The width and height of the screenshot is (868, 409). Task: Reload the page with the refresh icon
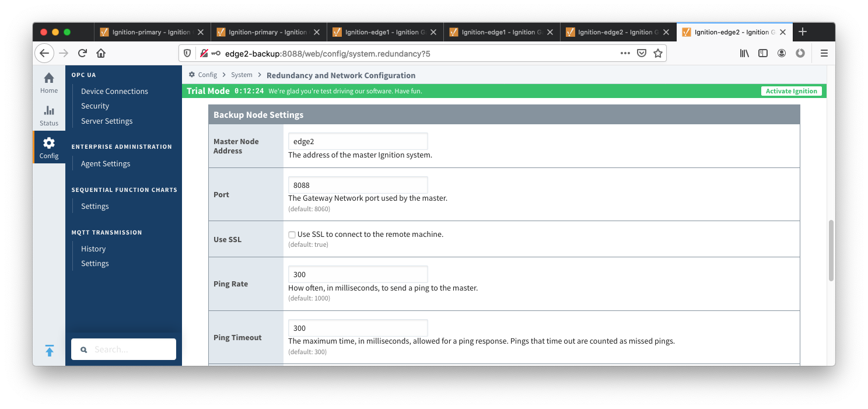[x=82, y=53]
